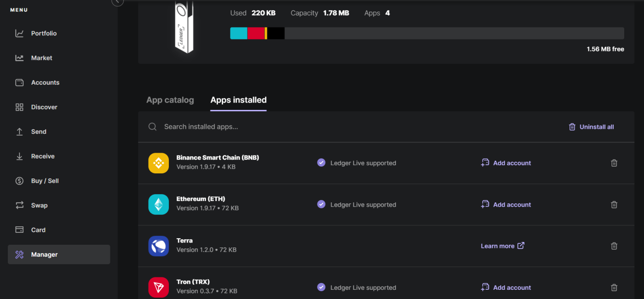Screen dimensions: 644x299
Task: Click the Receive downward arrow icon
Action: point(19,156)
